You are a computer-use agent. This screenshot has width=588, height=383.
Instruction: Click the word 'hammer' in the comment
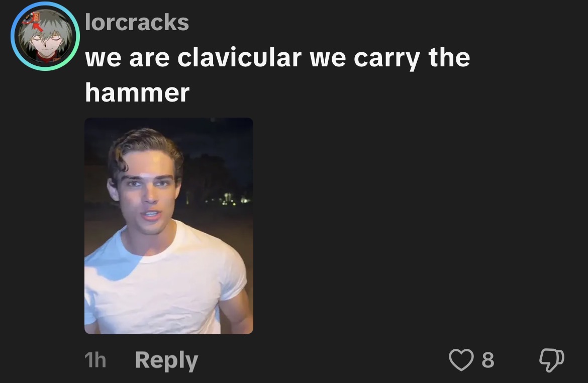(x=137, y=92)
